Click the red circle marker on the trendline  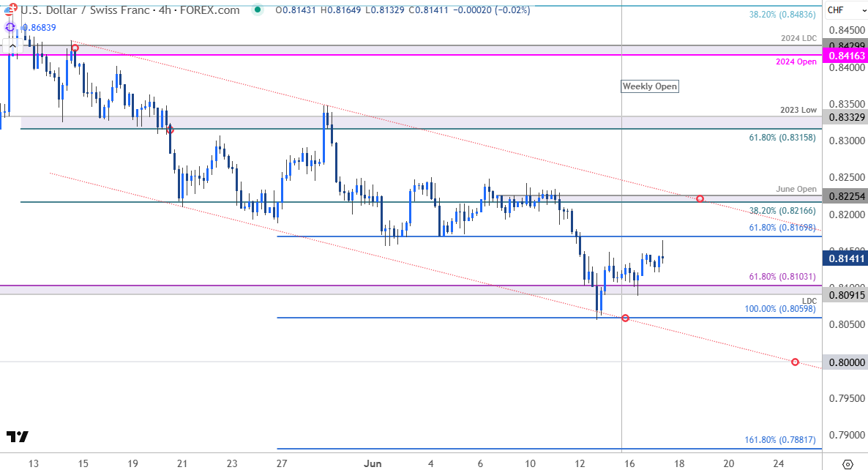[x=699, y=198]
